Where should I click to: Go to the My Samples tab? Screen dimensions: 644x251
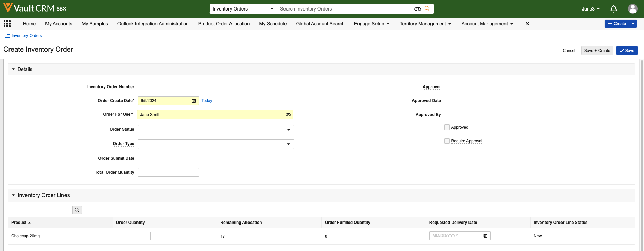click(95, 24)
